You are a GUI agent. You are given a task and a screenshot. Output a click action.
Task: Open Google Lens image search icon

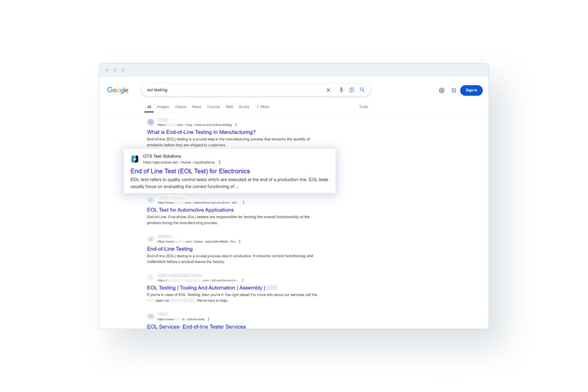352,90
